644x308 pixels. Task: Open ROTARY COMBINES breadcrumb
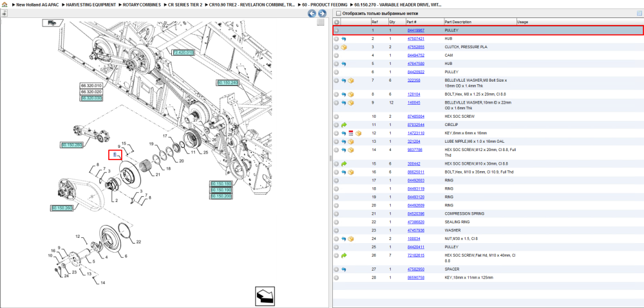coord(142,5)
